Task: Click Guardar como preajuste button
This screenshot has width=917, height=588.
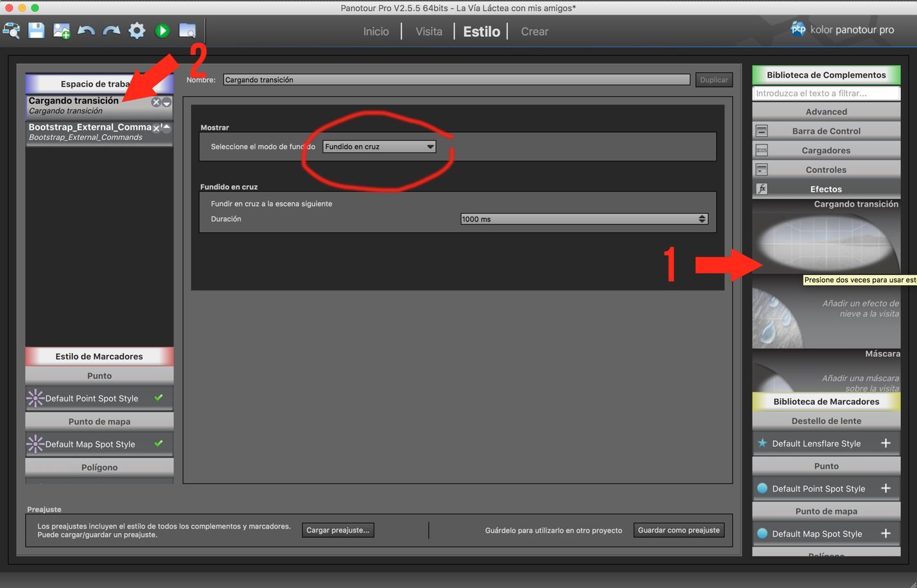Action: coord(679,530)
